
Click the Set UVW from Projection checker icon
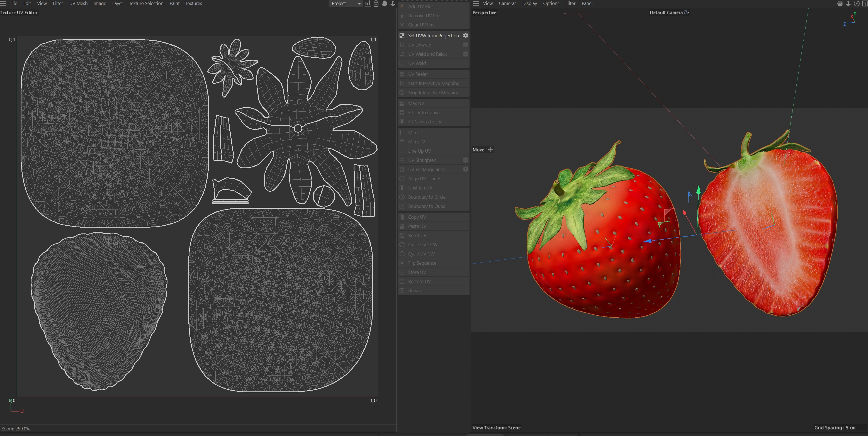pyautogui.click(x=402, y=35)
